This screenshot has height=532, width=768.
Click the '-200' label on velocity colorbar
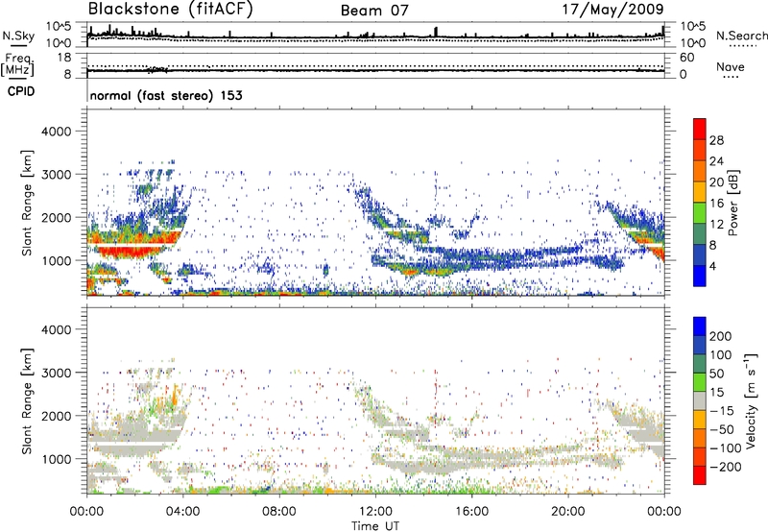tap(726, 467)
